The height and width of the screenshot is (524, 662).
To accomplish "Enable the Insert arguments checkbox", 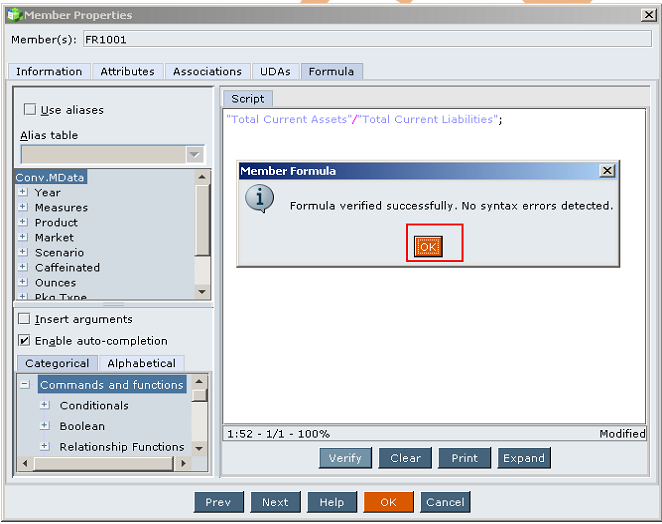I will [x=24, y=319].
